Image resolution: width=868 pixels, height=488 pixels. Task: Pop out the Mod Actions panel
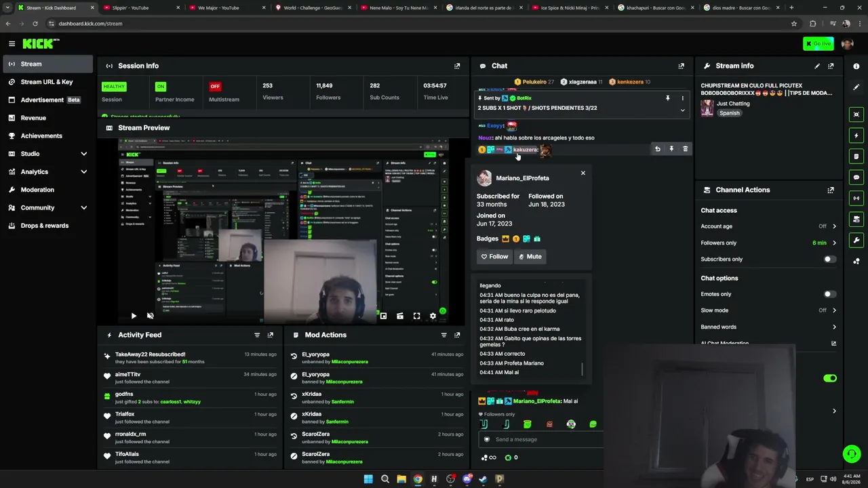[x=457, y=335]
